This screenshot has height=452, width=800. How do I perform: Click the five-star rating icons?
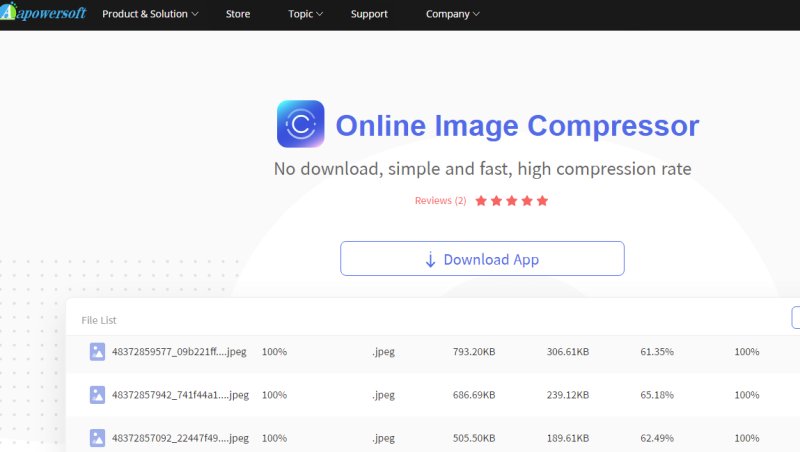(512, 200)
